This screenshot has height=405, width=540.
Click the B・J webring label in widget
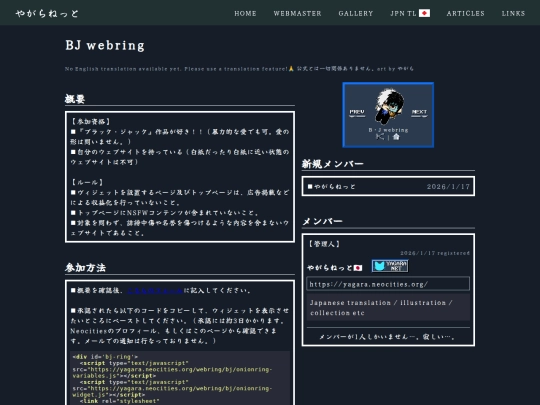click(388, 130)
